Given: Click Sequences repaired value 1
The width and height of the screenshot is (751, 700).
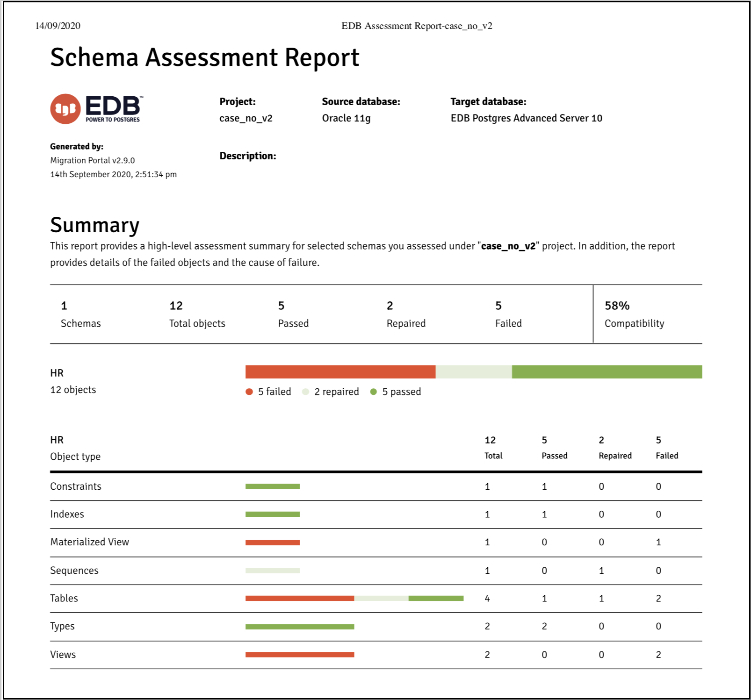Looking at the screenshot, I should coord(601,571).
